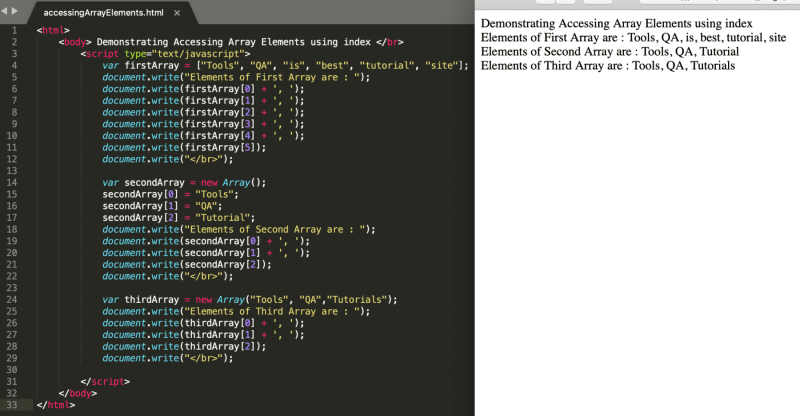The image size is (800, 416).
Task: Click the 'var firstArray' declaration
Action: (x=141, y=65)
